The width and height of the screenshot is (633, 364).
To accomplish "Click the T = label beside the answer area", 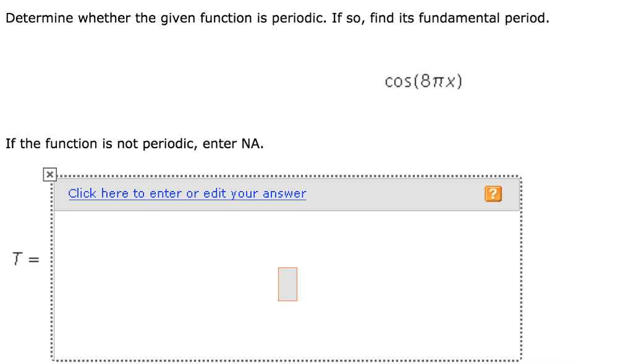I will (25, 259).
